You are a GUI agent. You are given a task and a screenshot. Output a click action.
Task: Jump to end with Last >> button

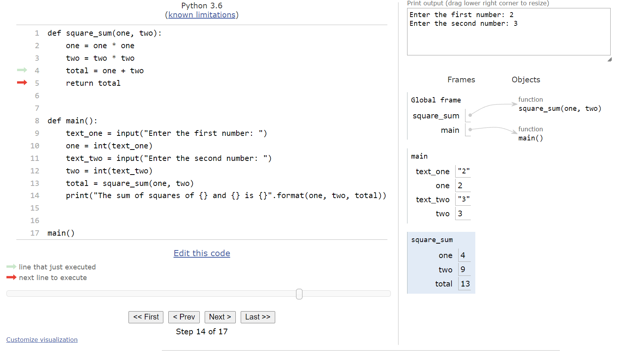click(x=258, y=317)
